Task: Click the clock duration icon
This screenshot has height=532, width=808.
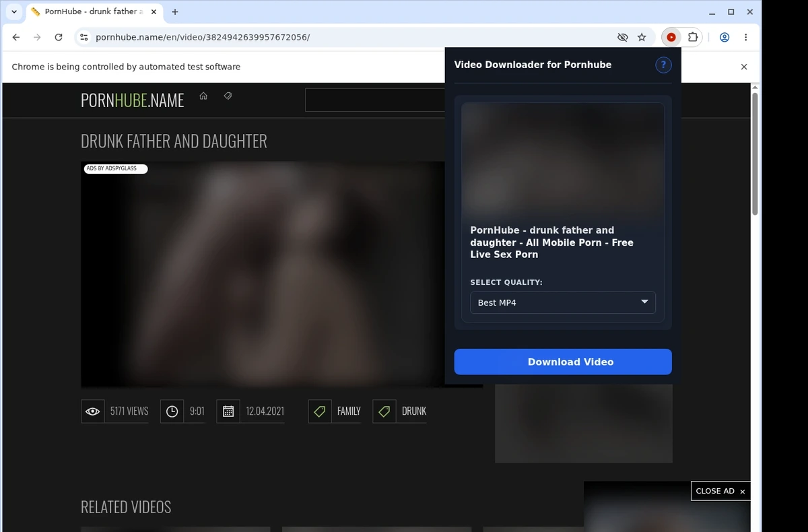Action: click(172, 411)
